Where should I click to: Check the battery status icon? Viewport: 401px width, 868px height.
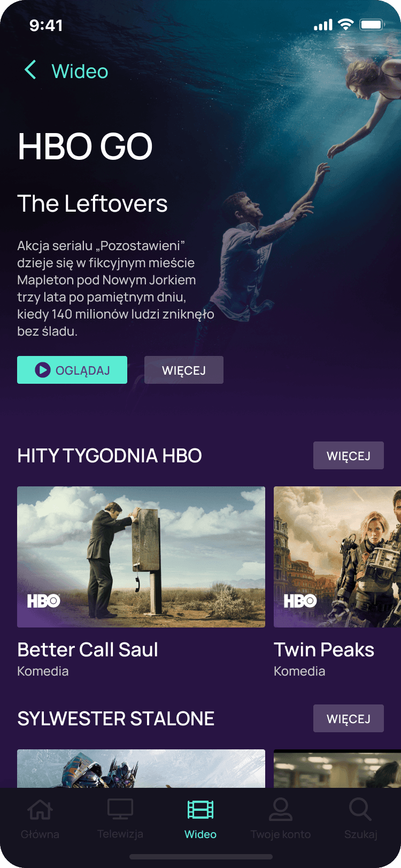tap(372, 25)
